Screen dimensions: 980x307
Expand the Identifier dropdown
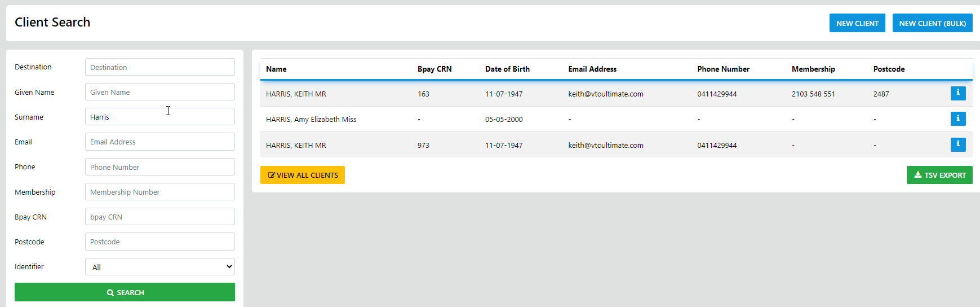159,267
